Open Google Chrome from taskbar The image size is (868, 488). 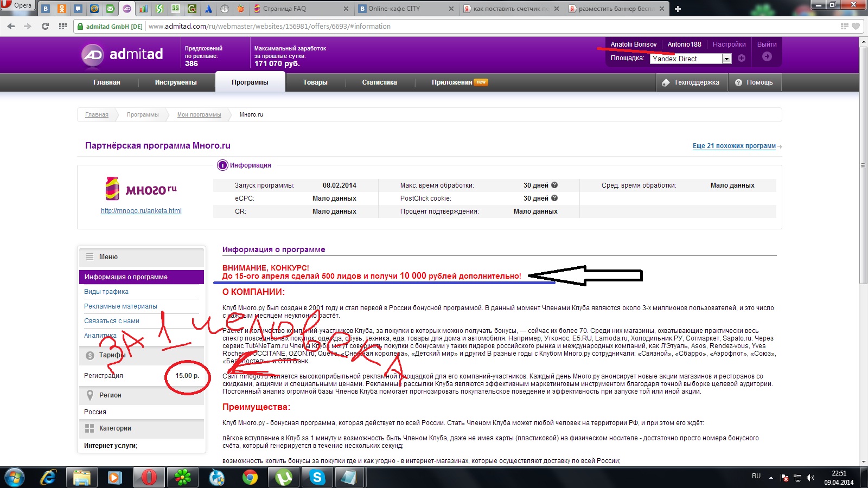[250, 477]
